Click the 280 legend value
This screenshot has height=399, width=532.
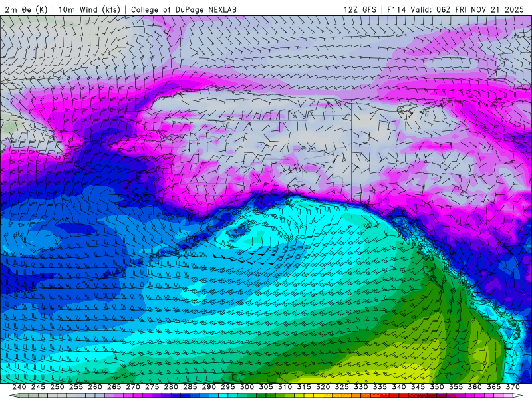click(x=171, y=387)
